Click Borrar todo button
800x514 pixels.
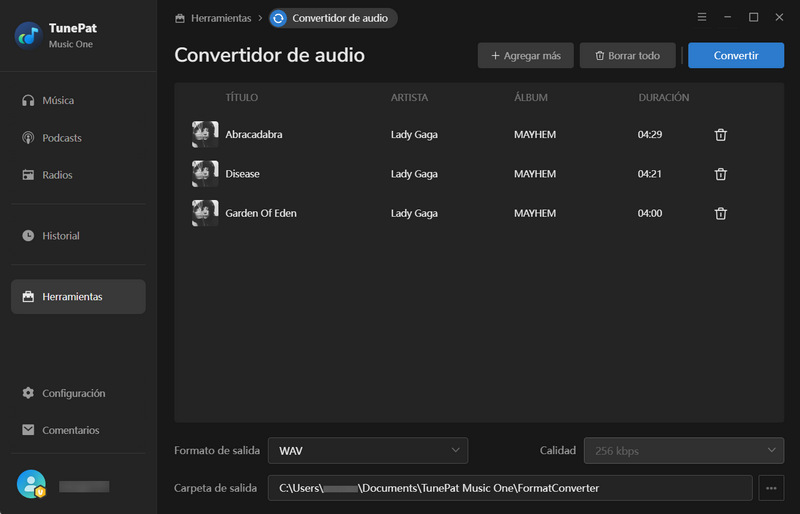click(628, 56)
